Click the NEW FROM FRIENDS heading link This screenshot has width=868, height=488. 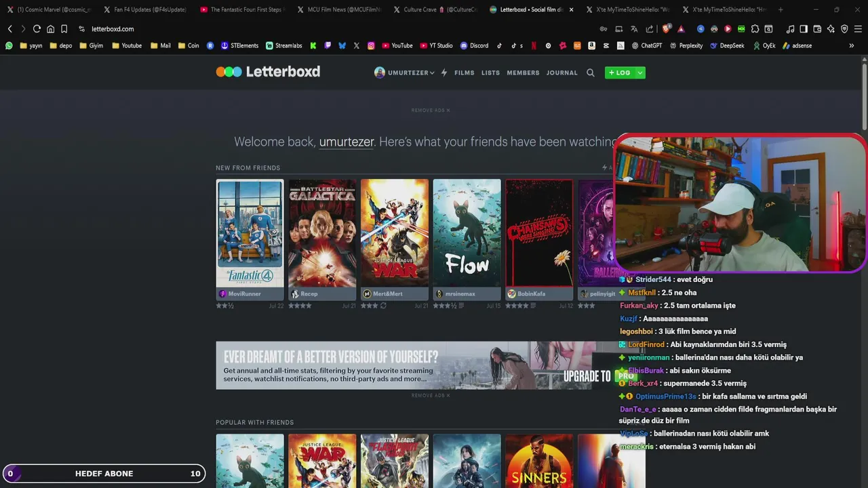pyautogui.click(x=248, y=167)
